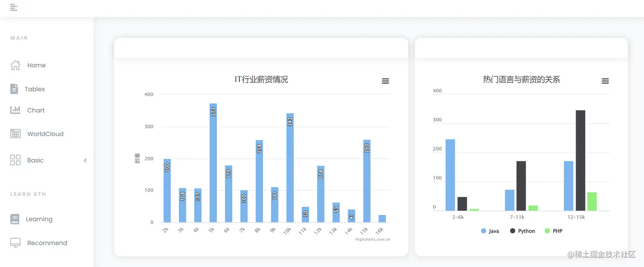The image size is (644, 267).
Task: Click the 数量 y-axis title
Action: coord(137,158)
